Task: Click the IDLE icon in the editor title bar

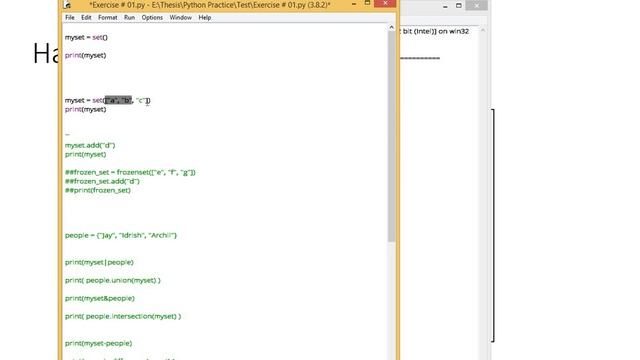Action: click(x=68, y=5)
